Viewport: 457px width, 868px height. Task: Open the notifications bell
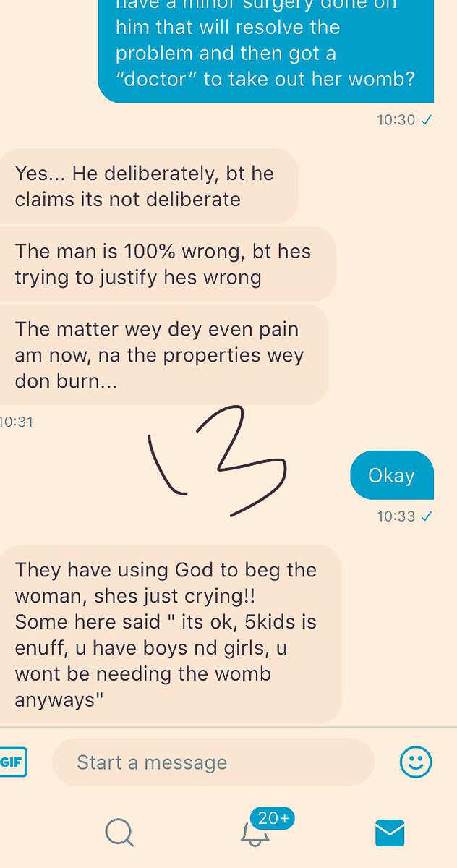(x=255, y=833)
